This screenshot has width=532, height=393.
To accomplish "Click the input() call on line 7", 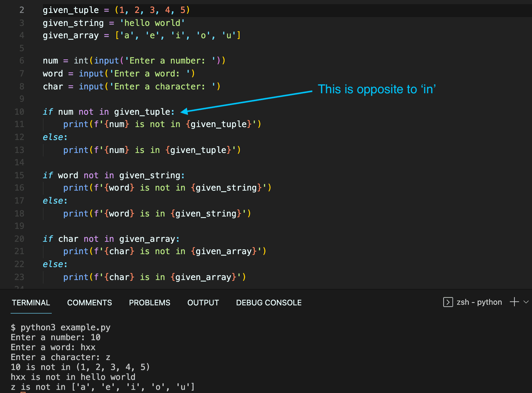I will (91, 73).
